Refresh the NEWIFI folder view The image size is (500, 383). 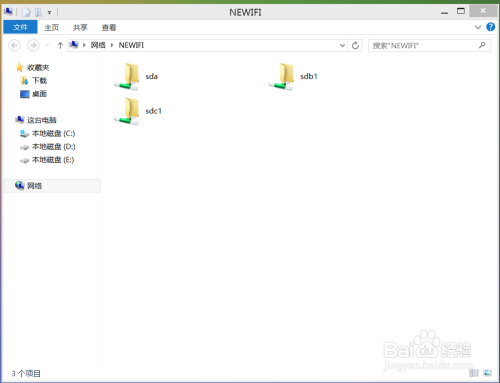click(355, 45)
